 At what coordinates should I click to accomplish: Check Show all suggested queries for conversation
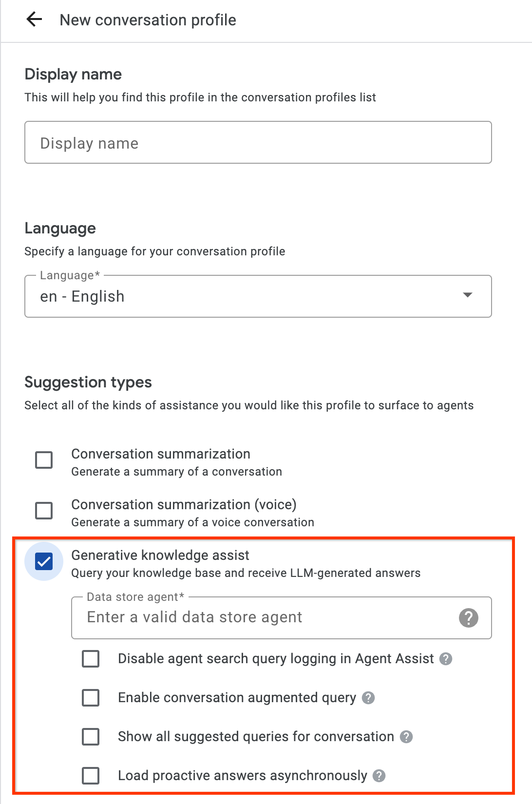(x=91, y=737)
